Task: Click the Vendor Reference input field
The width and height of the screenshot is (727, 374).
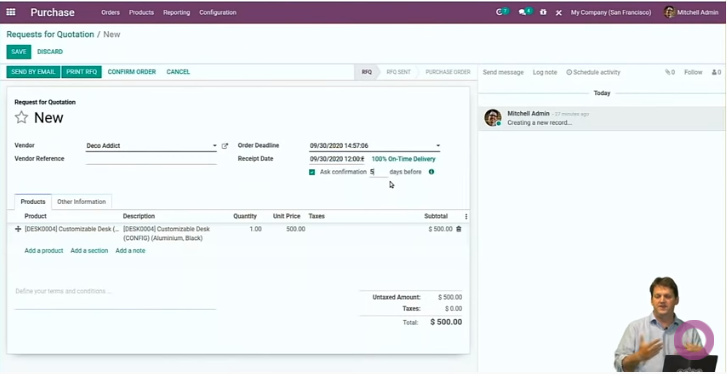Action: click(x=151, y=159)
